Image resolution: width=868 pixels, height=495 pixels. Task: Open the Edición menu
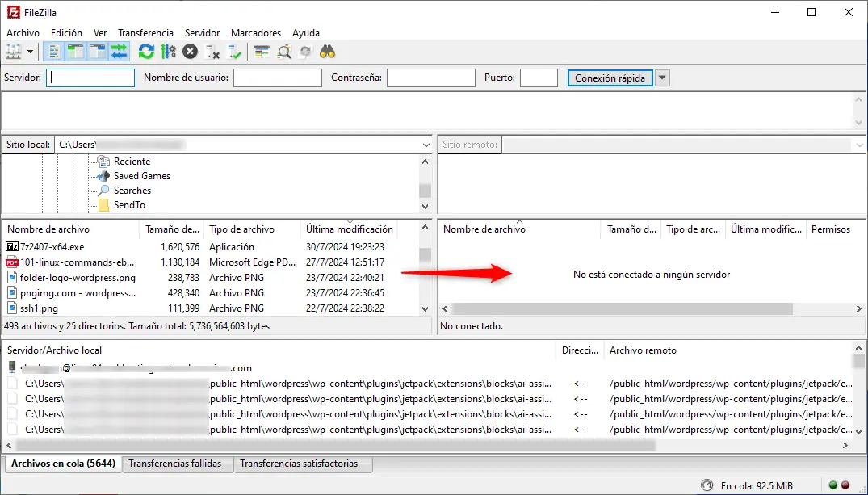(x=66, y=33)
